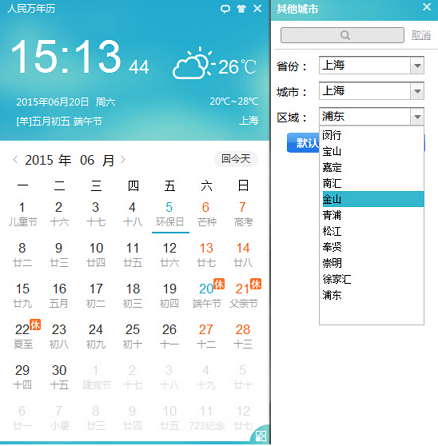438x446 pixels.
Task: Select 青浦 in the district list
Action: pos(372,215)
